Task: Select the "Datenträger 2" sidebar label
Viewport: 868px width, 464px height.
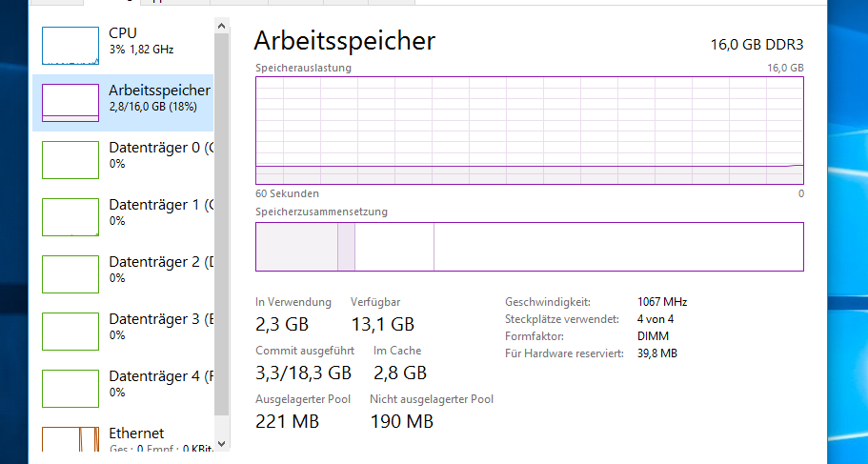Action: [154, 262]
